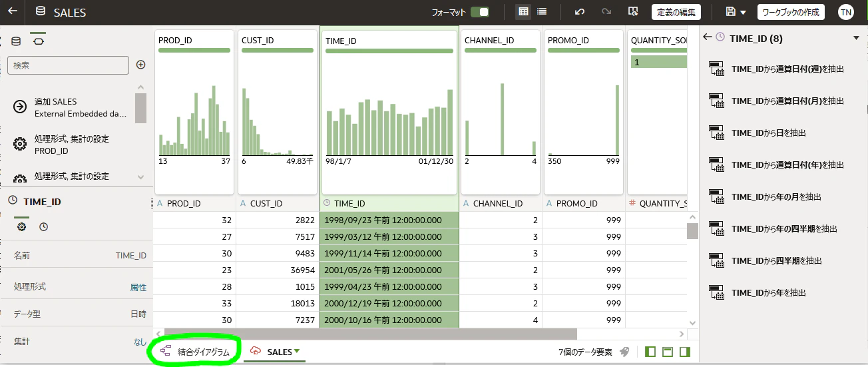This screenshot has width=868, height=367.
Task: Open the save options dropdown arrow
Action: tap(743, 13)
